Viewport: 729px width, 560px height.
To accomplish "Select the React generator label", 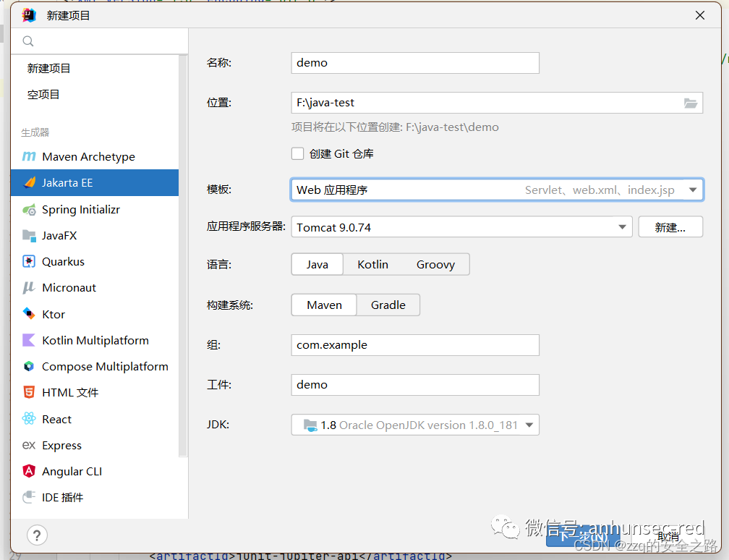I will click(56, 419).
